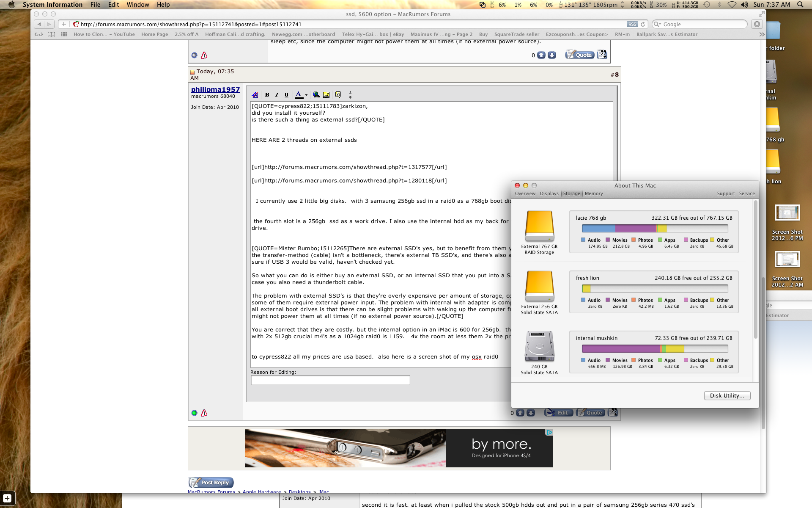
Task: Insert a hyperlink with globe icon
Action: (316, 95)
